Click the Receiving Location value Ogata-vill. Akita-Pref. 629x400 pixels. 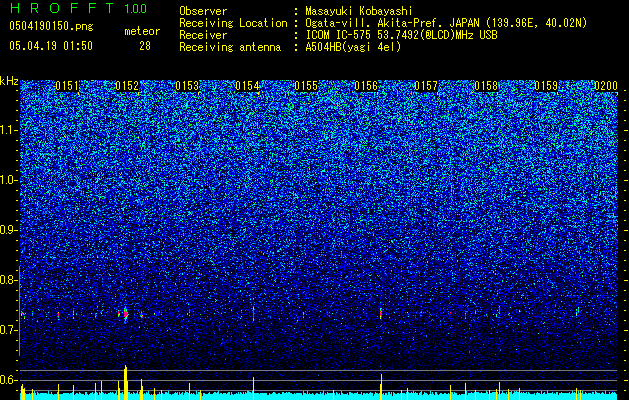[446, 23]
